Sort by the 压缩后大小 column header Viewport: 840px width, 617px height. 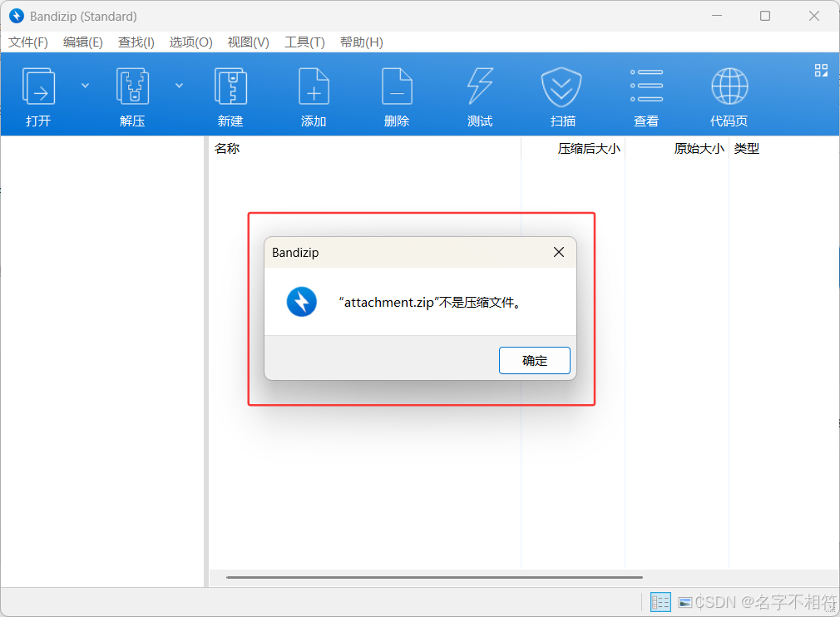[x=573, y=148]
